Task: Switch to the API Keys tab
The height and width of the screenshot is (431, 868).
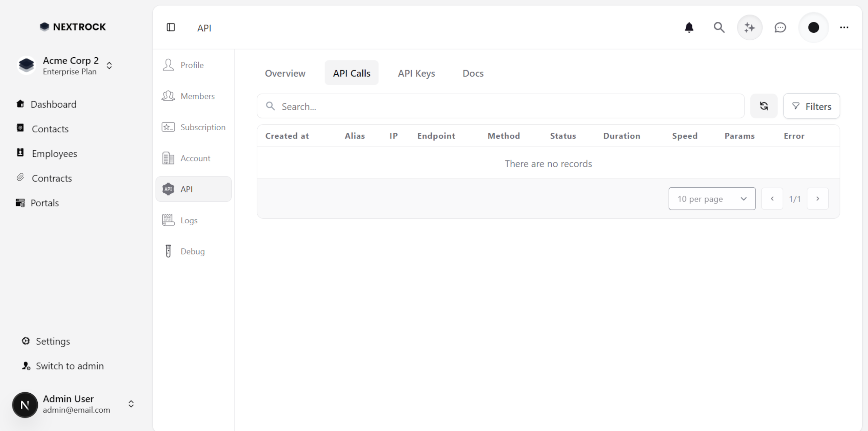Action: (416, 73)
